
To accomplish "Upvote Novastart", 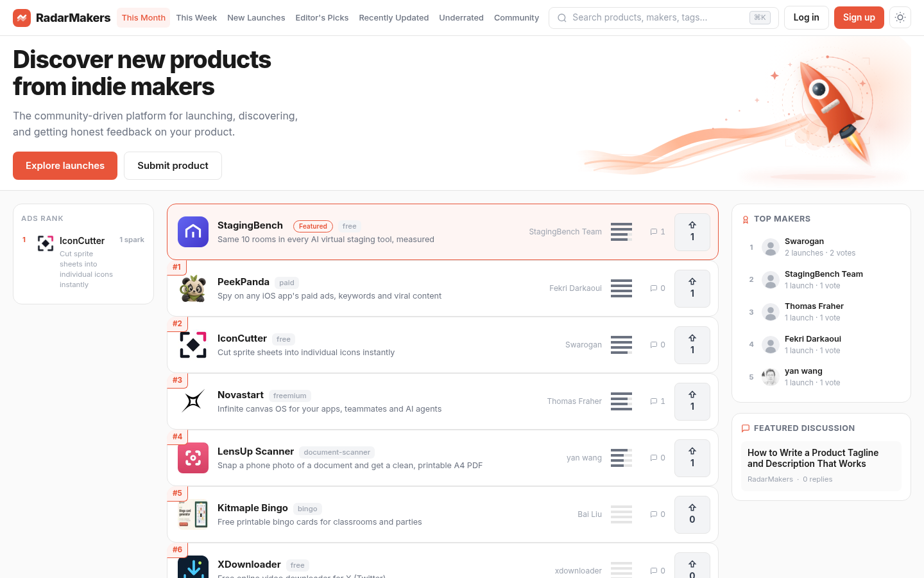I will pos(692,401).
